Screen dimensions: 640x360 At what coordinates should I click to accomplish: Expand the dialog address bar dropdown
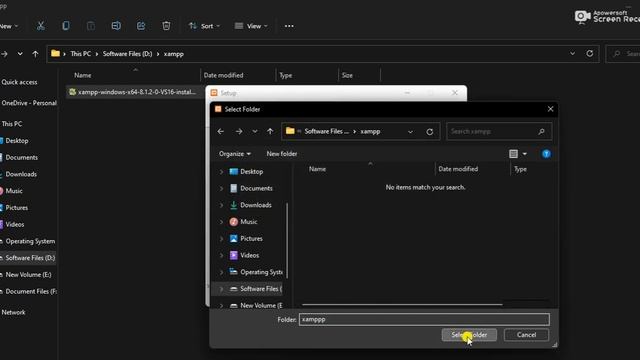tap(410, 132)
